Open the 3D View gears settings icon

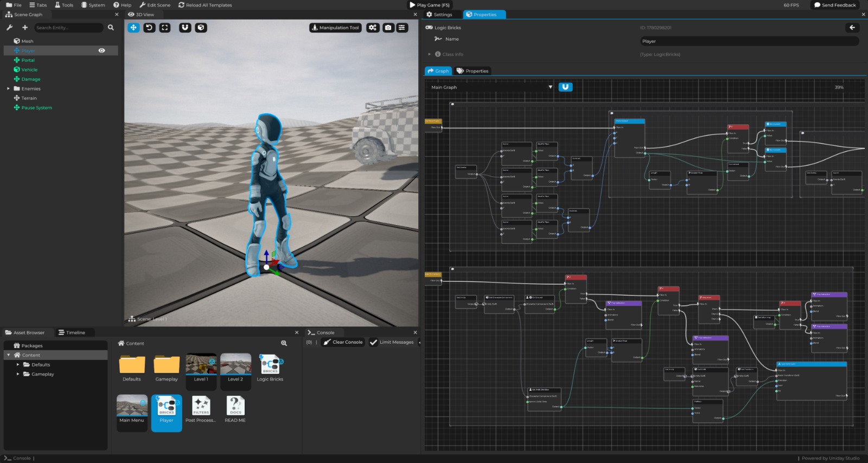373,28
